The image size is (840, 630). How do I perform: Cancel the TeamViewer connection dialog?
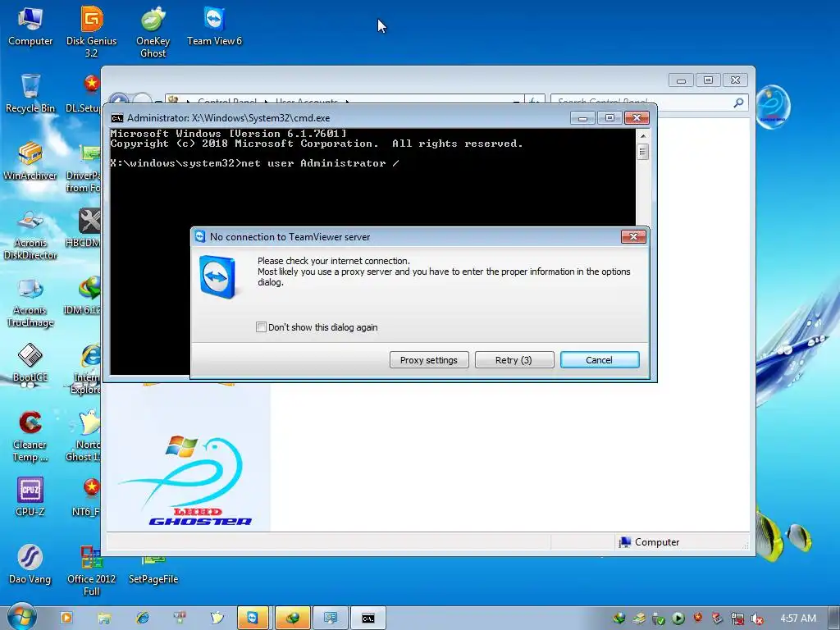(600, 360)
